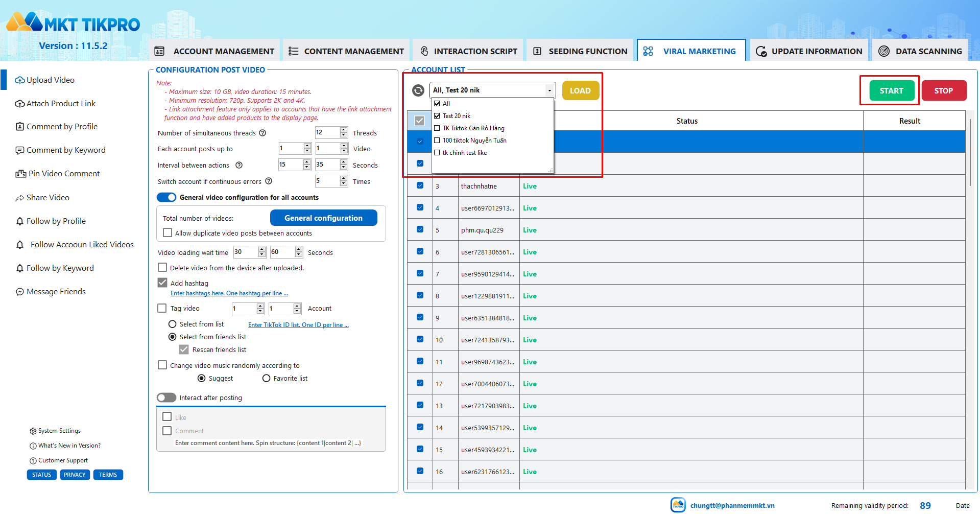Open the account group dropdown arrow

pyautogui.click(x=549, y=90)
